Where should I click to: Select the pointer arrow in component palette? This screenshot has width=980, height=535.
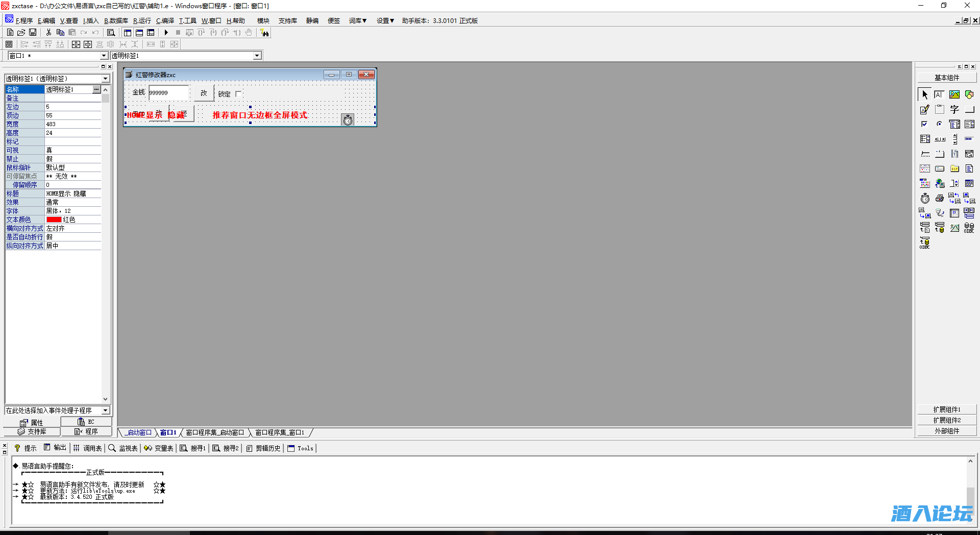click(925, 94)
